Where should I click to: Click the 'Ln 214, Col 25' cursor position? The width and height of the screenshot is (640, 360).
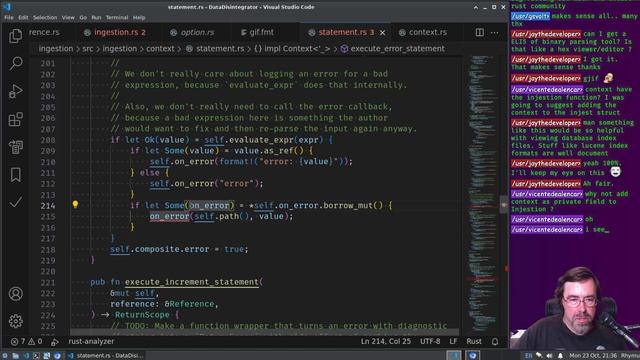pos(386,341)
